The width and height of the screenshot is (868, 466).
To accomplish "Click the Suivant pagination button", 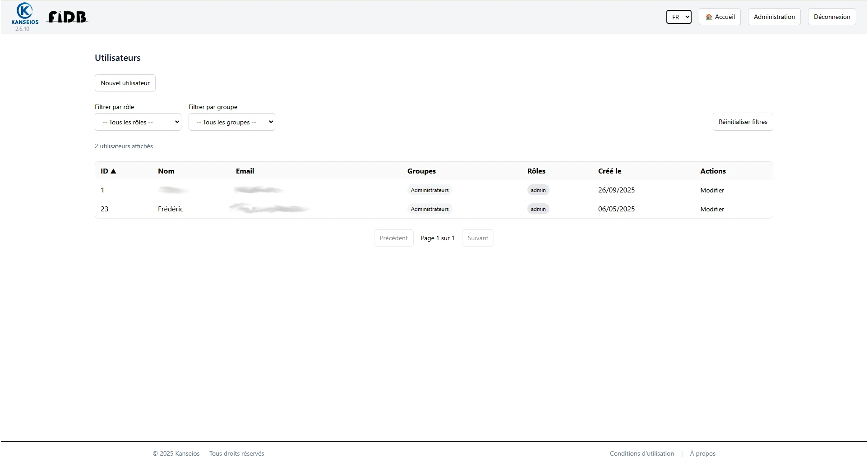I will click(x=478, y=238).
